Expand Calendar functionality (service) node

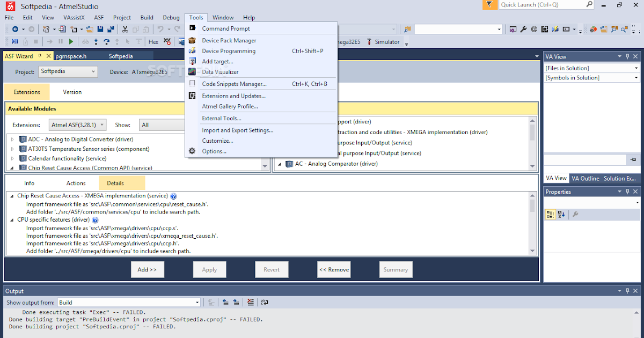pos(12,158)
